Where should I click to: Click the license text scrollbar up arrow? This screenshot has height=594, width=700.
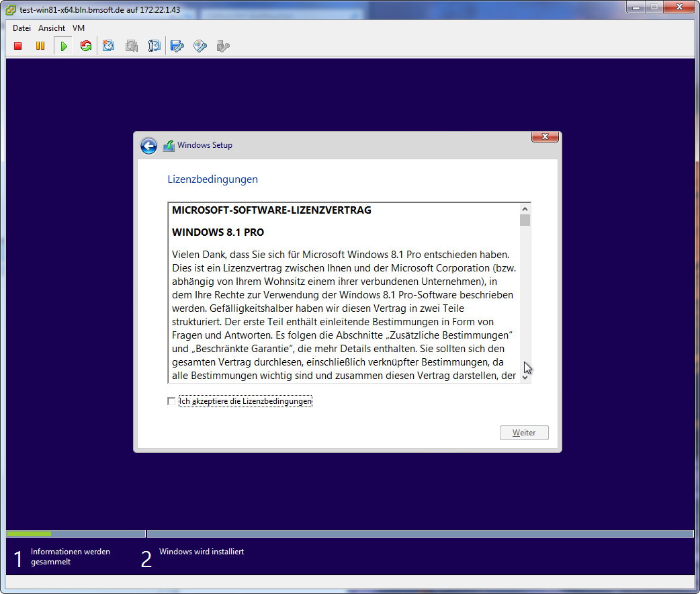point(525,209)
